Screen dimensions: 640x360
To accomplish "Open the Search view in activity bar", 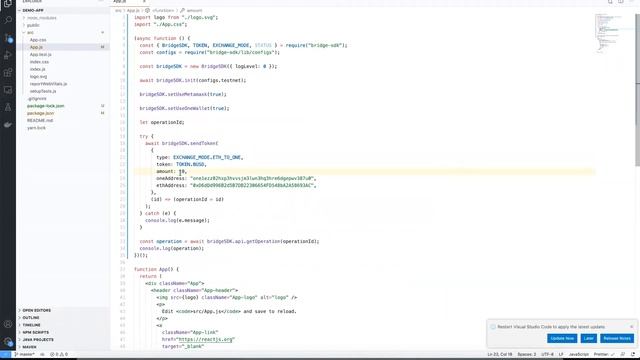I will 8,20.
